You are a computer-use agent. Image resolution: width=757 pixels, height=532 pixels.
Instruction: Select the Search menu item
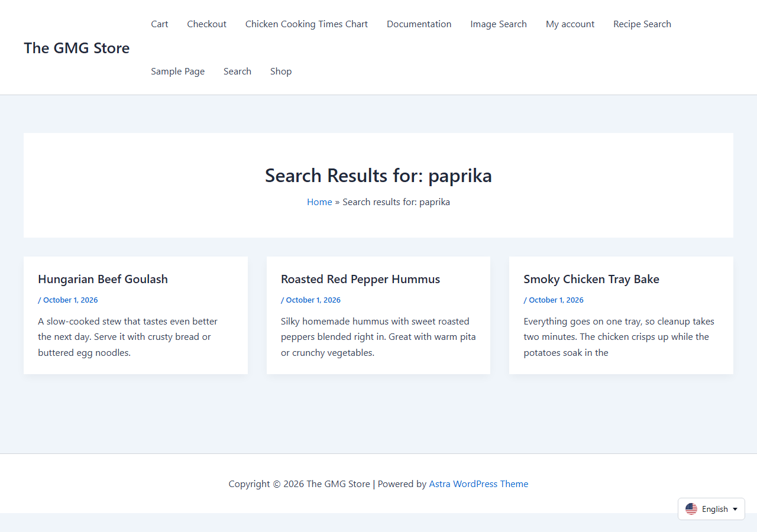tap(237, 72)
